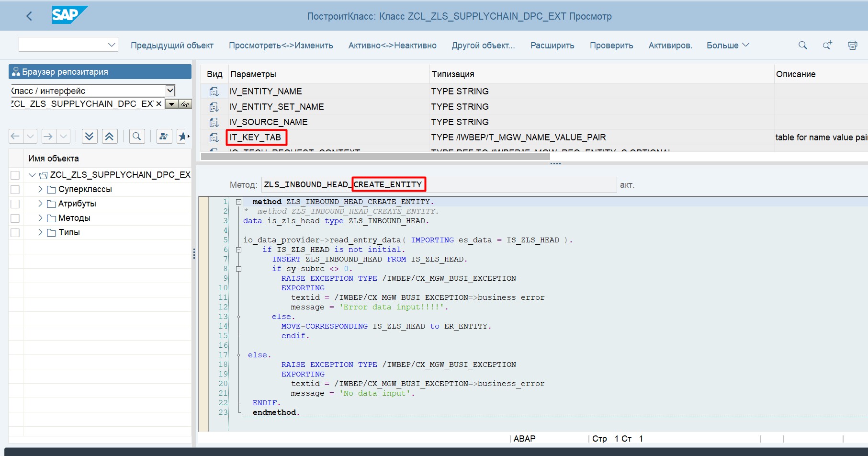Click the print icon in the top toolbar
Viewport: 868px width, 456px height.
(x=852, y=45)
